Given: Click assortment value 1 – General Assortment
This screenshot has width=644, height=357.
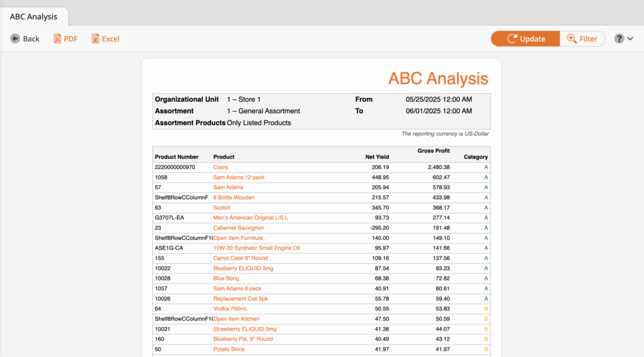Looking at the screenshot, I should [264, 111].
